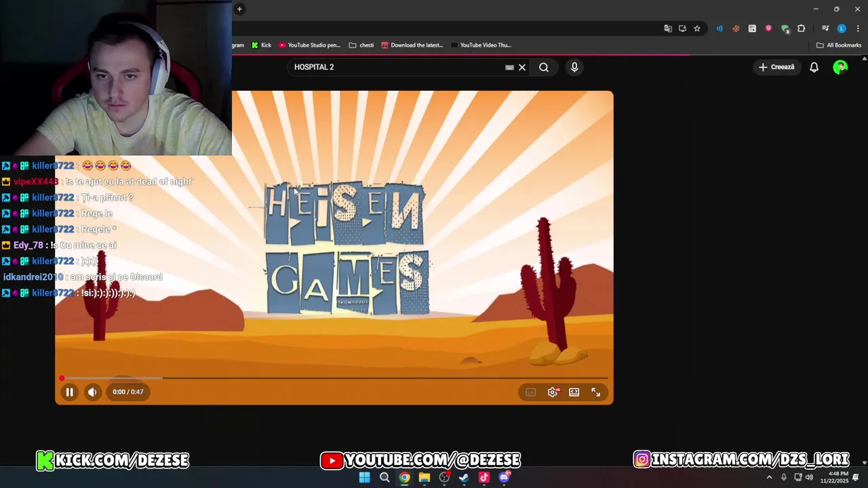868x488 pixels.
Task: Open File Explorer from the taskbar
Action: pyautogui.click(x=424, y=478)
